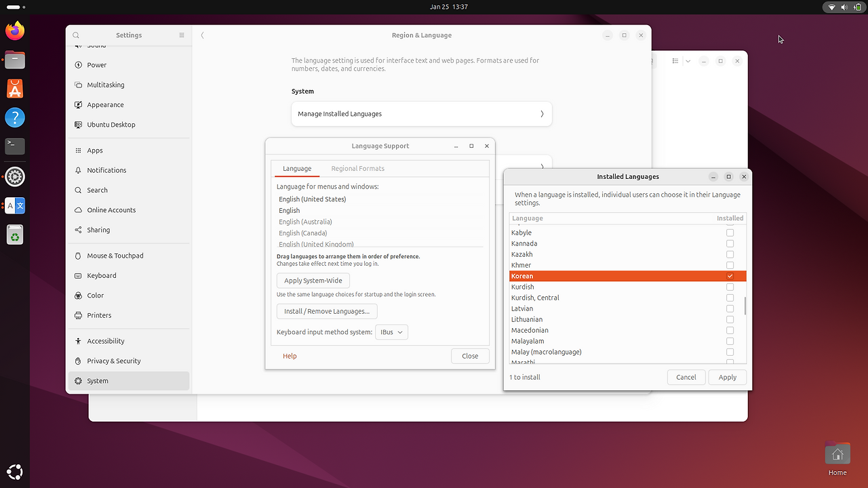The image size is (868, 488).
Task: Open keyboard input method IBus dropdown
Action: click(391, 332)
